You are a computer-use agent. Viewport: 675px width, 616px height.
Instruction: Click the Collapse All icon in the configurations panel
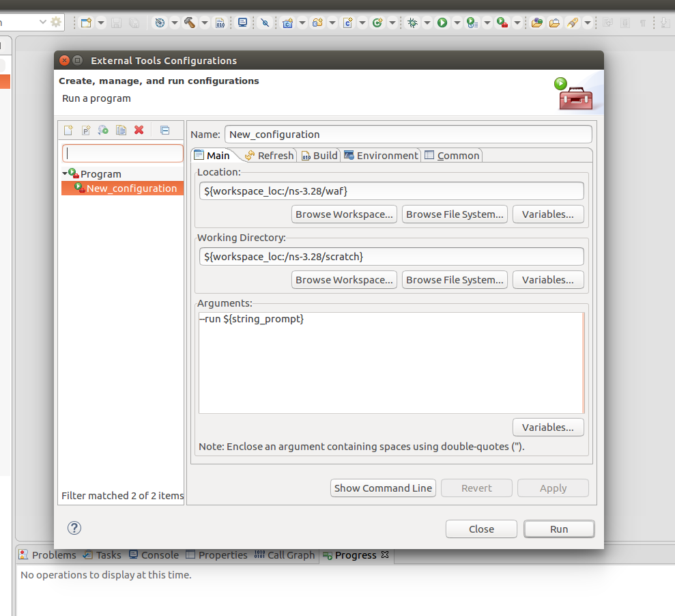coord(164,130)
